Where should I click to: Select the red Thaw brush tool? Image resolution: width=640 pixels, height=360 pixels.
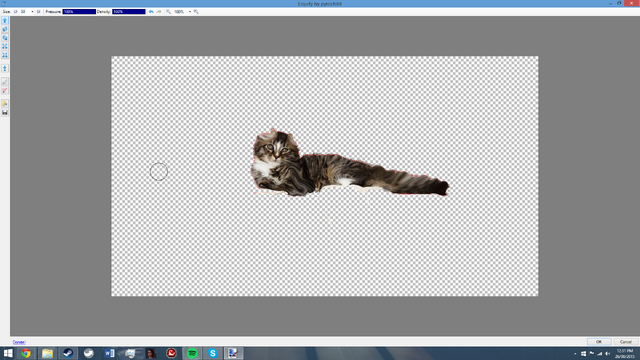coord(5,91)
